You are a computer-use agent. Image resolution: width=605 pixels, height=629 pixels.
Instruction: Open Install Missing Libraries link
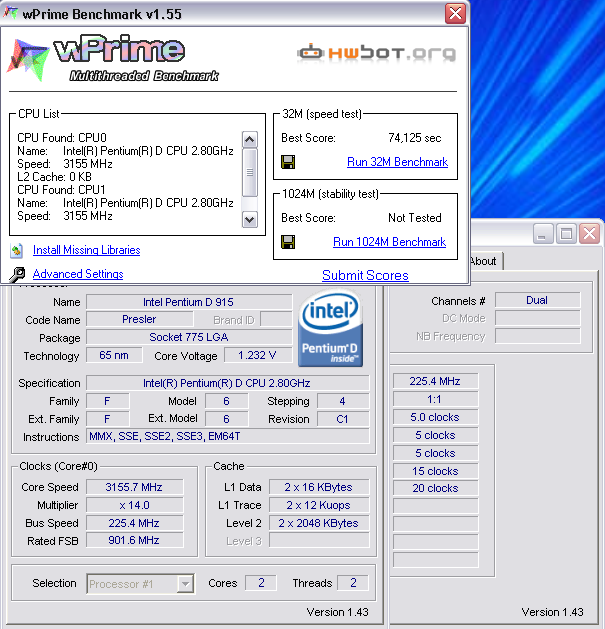pos(86,250)
